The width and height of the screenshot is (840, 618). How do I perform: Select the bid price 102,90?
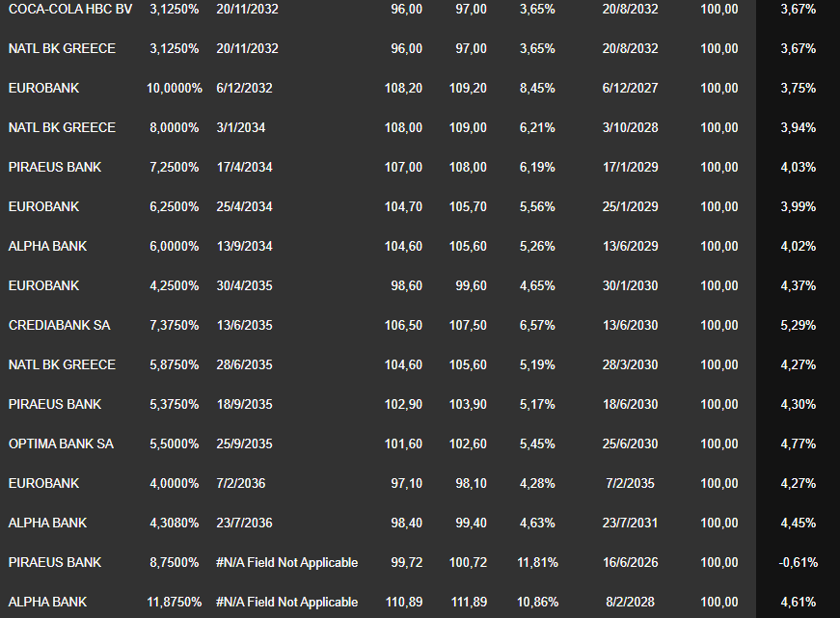(403, 404)
